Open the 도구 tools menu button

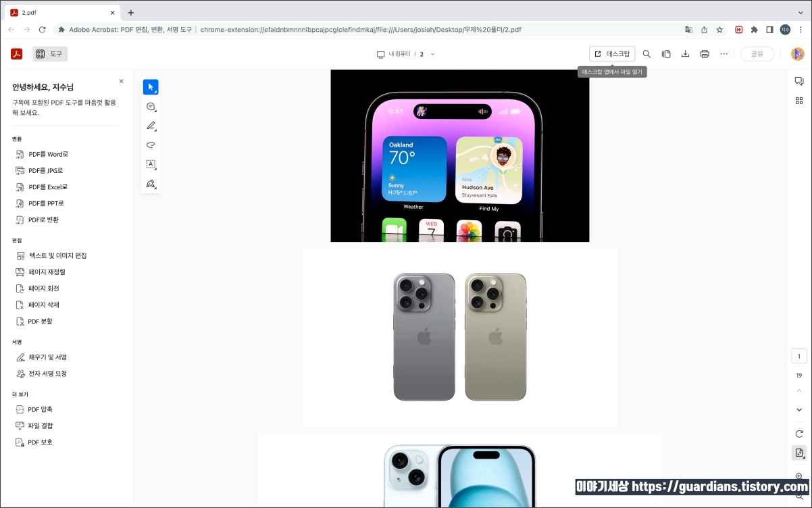pyautogui.click(x=50, y=54)
